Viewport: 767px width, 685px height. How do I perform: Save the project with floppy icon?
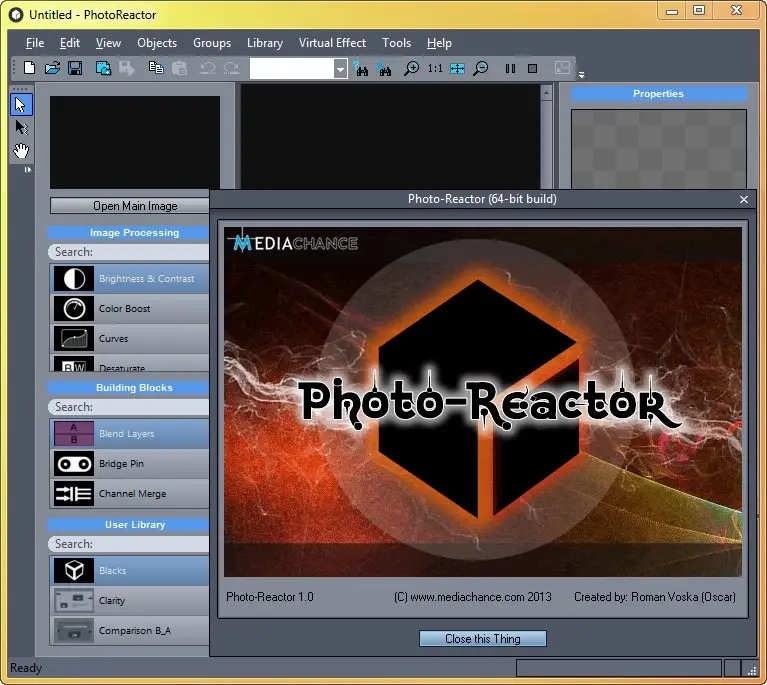(x=75, y=68)
